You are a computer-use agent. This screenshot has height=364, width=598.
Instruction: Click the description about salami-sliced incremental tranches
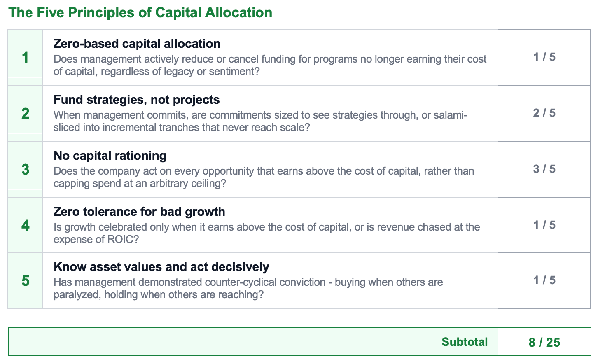260,121
